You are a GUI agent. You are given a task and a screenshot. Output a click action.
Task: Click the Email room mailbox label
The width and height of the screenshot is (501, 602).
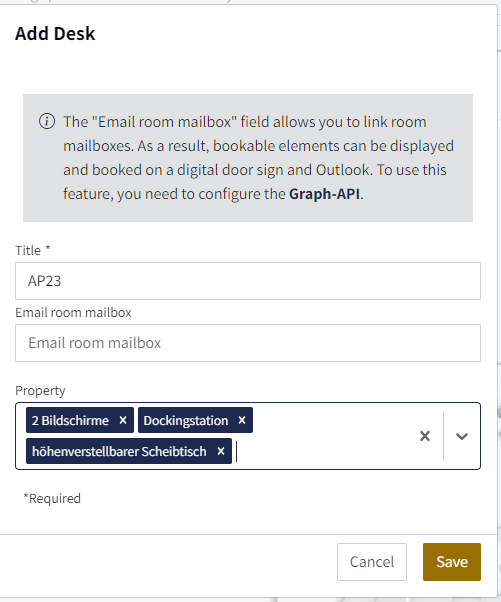coord(73,313)
